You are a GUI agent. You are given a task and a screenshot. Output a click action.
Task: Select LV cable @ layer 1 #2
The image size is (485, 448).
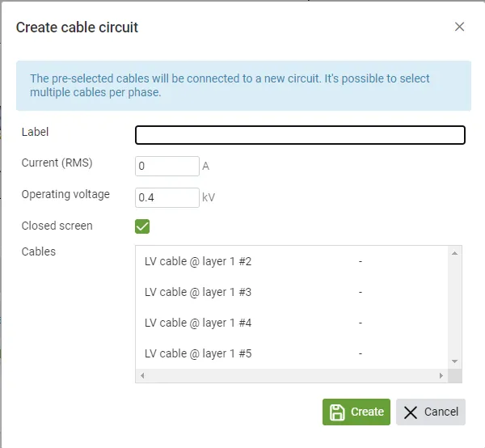[x=198, y=261]
